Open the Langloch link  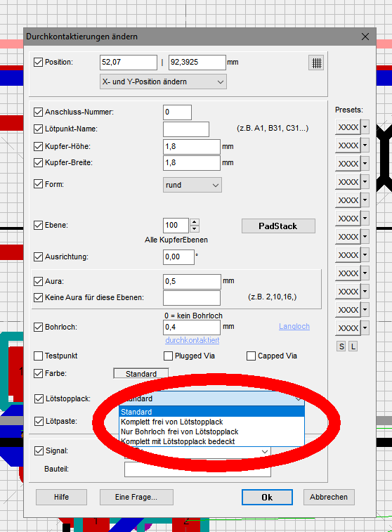click(294, 326)
